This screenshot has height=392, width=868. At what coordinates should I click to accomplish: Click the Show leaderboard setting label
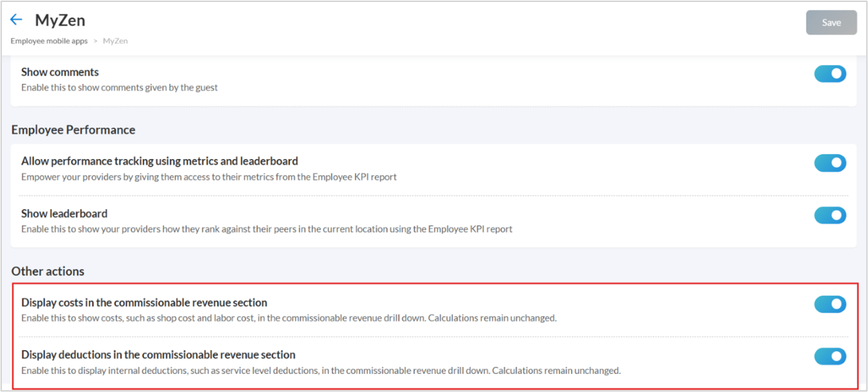coord(65,214)
